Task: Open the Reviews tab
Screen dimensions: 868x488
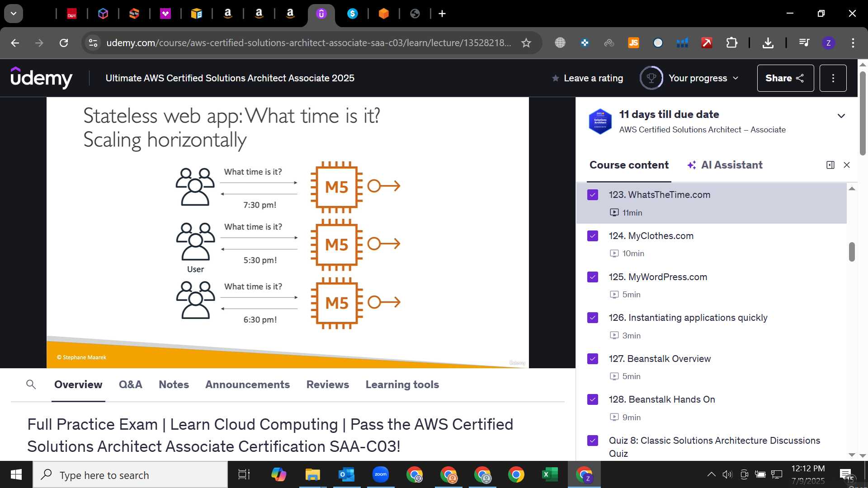Action: pyautogui.click(x=328, y=385)
